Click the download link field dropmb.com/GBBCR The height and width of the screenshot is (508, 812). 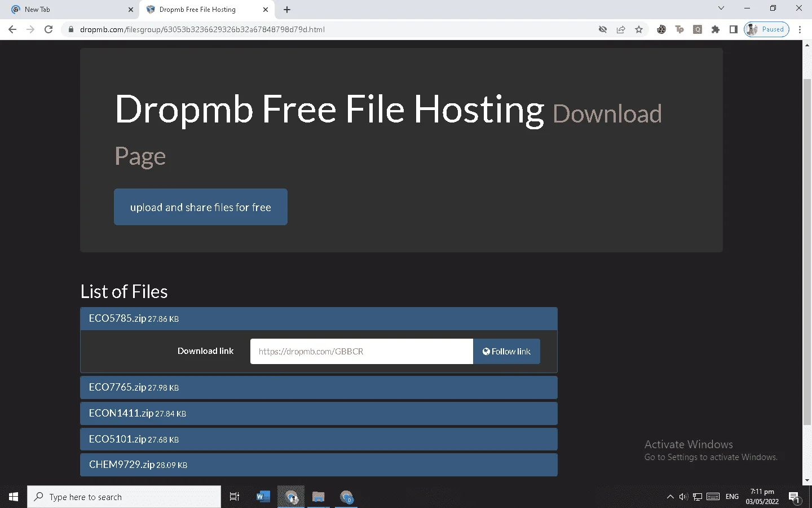pos(361,352)
